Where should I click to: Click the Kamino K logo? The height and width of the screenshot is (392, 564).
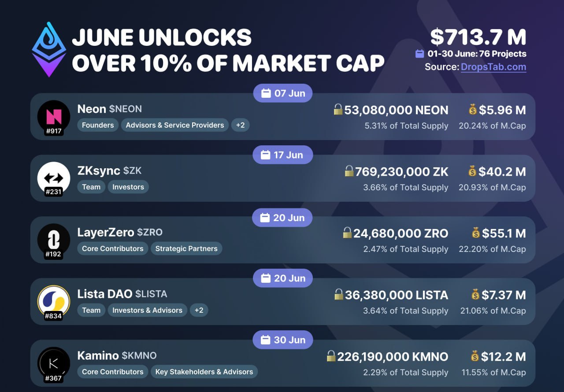54,363
